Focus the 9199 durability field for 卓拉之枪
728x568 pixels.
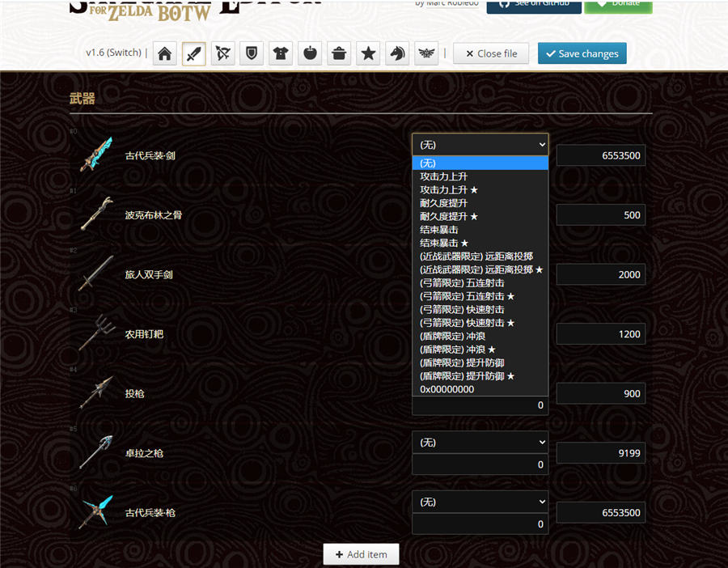tap(601, 453)
